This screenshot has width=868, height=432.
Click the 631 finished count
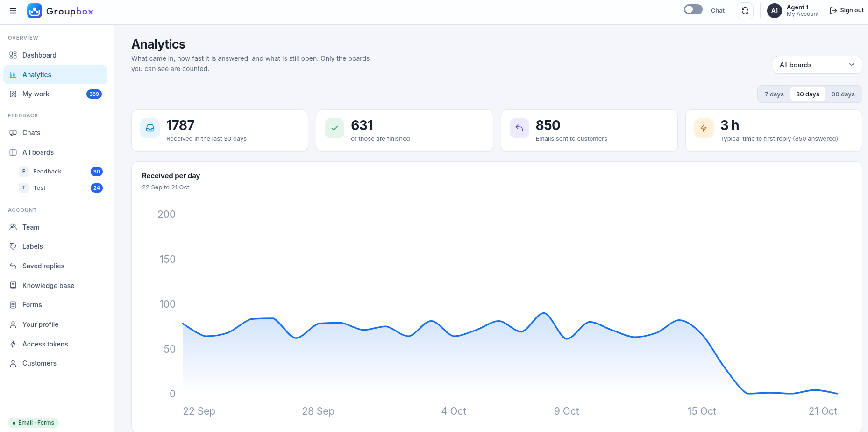click(x=362, y=125)
